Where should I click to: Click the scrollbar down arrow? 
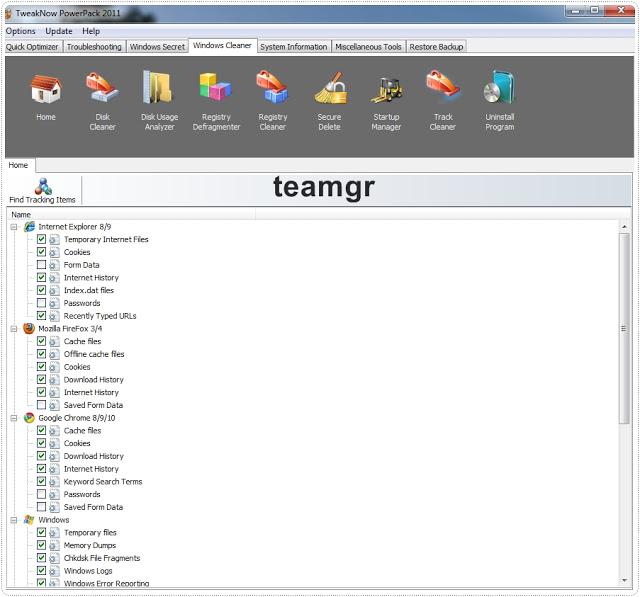pyautogui.click(x=624, y=580)
